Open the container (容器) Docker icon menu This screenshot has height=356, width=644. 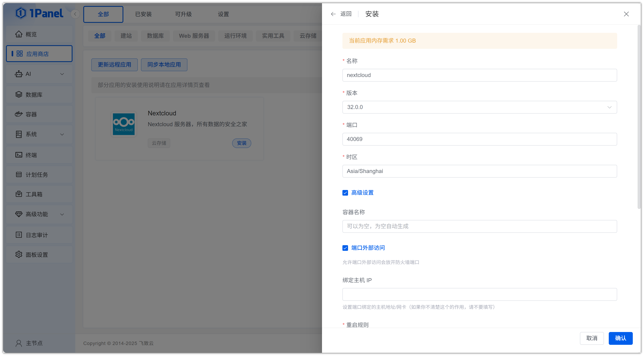point(19,114)
